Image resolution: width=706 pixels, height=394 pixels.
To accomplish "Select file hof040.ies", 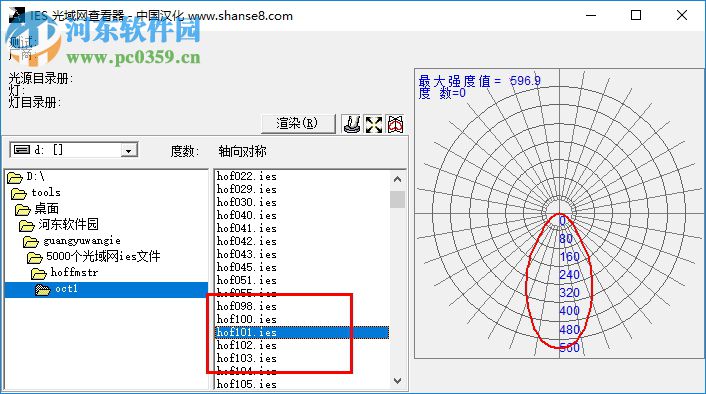I will tap(247, 215).
